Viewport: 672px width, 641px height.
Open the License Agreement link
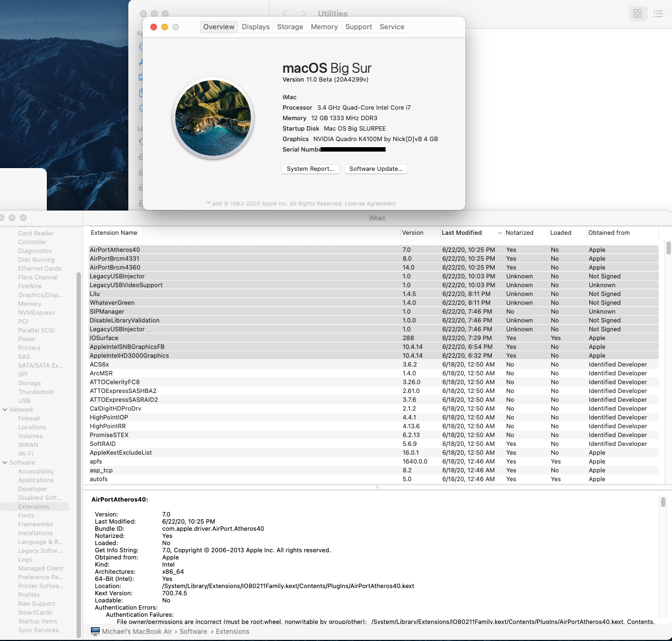370,203
